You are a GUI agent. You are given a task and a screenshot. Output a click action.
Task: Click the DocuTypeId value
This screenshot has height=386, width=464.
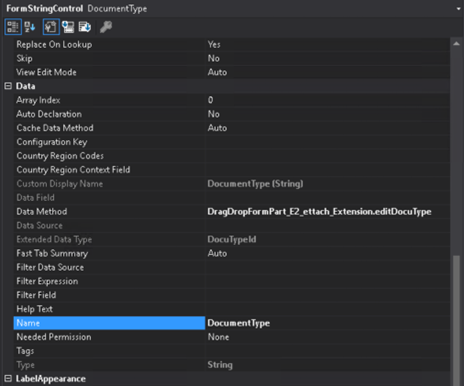tap(232, 240)
